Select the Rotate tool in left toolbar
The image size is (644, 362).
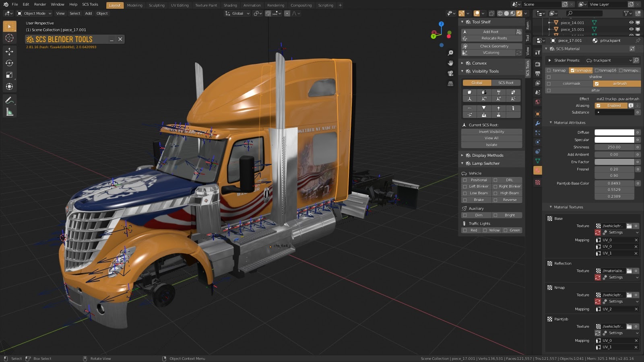click(x=9, y=63)
